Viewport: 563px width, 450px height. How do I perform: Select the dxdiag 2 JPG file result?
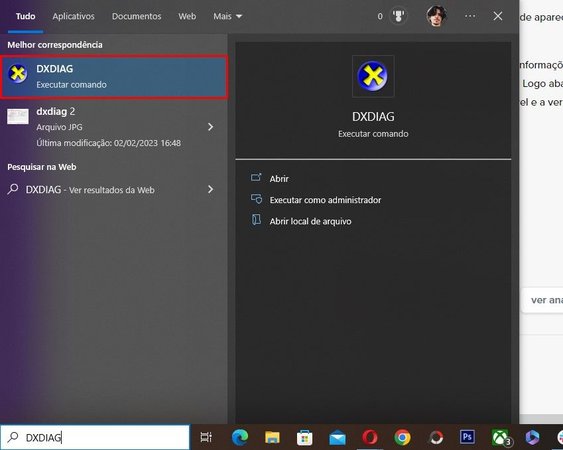[x=114, y=127]
